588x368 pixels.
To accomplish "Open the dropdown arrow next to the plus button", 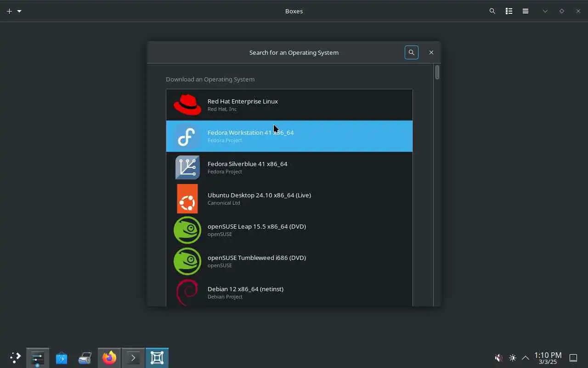I will click(x=19, y=11).
